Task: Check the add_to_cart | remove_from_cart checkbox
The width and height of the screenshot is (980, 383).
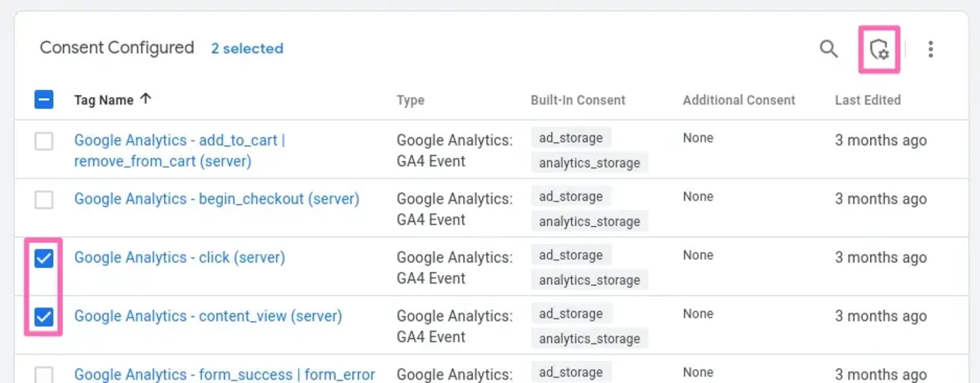Action: click(x=44, y=142)
